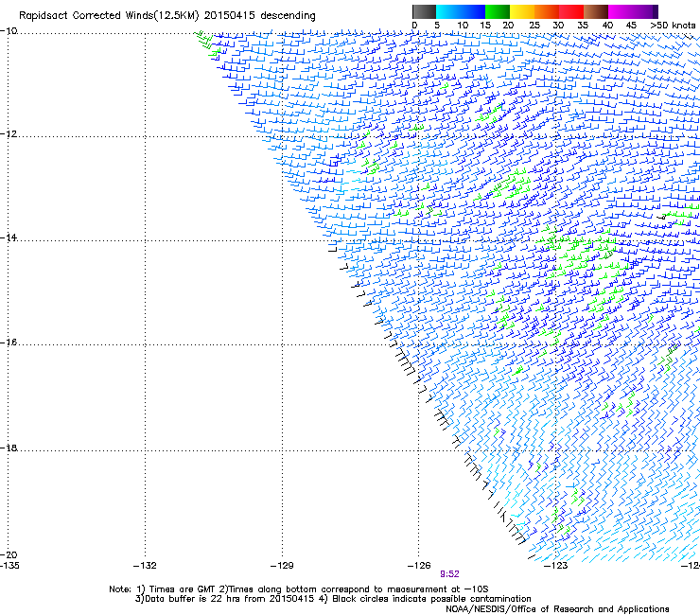Click the '-10' latitude axis label
The height and width of the screenshot is (615, 700).
click(9, 31)
